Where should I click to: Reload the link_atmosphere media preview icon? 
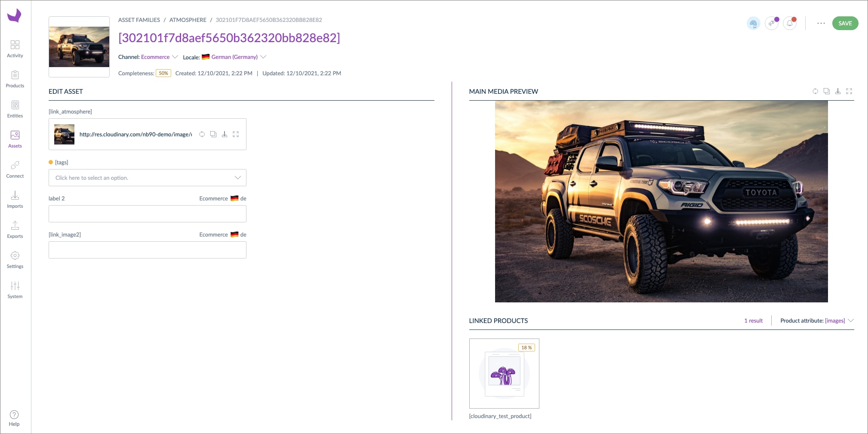click(x=202, y=134)
